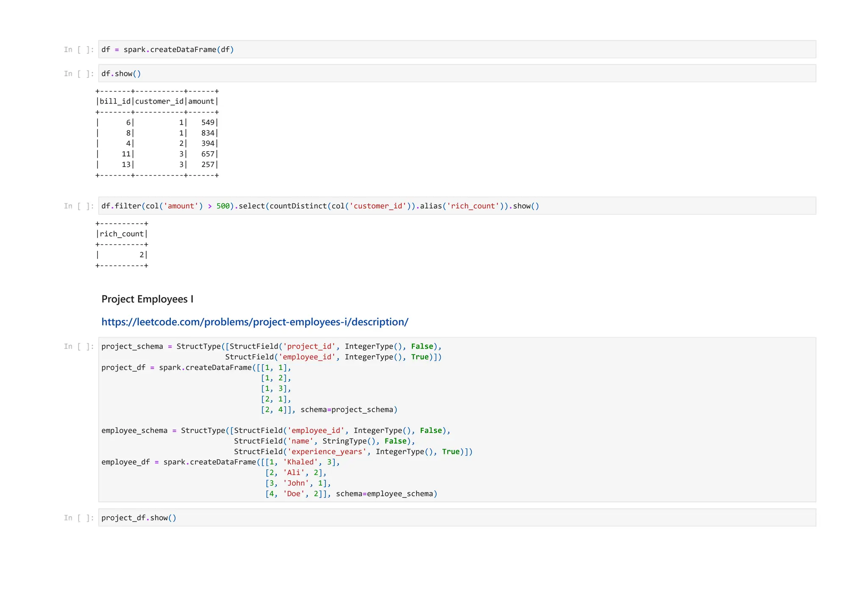This screenshot has width=868, height=613.
Task: Click the 'Doe' row with schema=employee_schema
Action: 351,494
